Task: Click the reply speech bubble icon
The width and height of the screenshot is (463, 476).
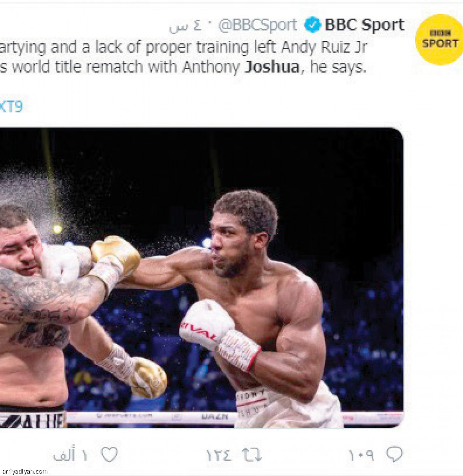Action: [394, 454]
